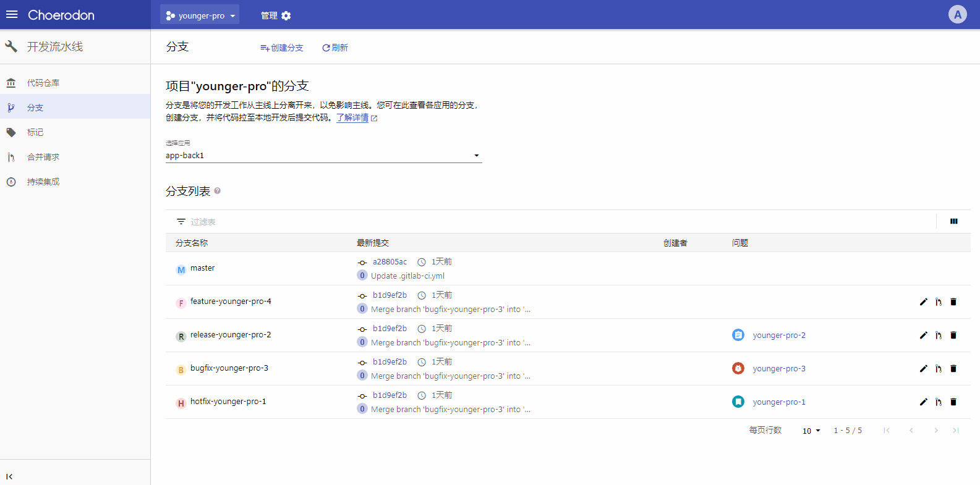
Task: Open commit b1d9ef2b for hotfix-younger-pro-1
Action: [390, 395]
